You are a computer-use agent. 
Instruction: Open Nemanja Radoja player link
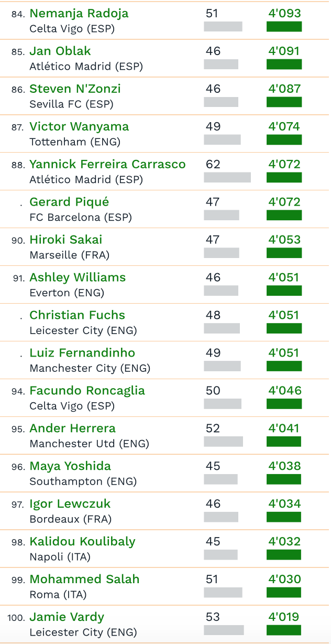click(79, 14)
